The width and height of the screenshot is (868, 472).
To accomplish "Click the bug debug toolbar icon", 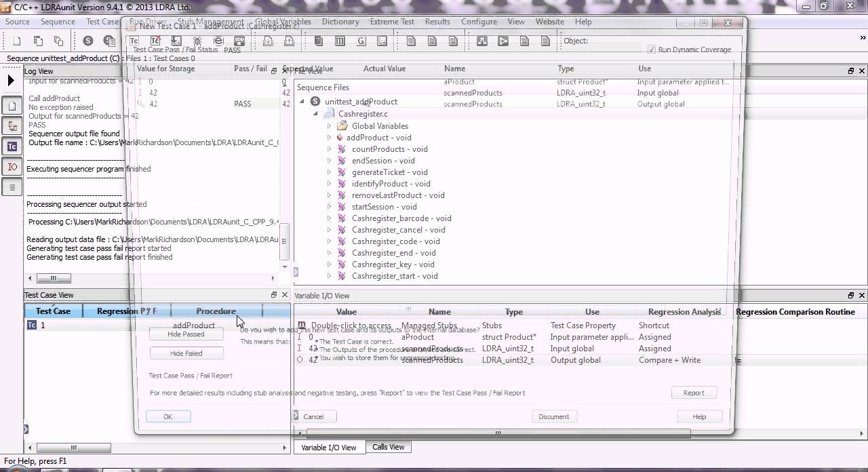I will [197, 41].
